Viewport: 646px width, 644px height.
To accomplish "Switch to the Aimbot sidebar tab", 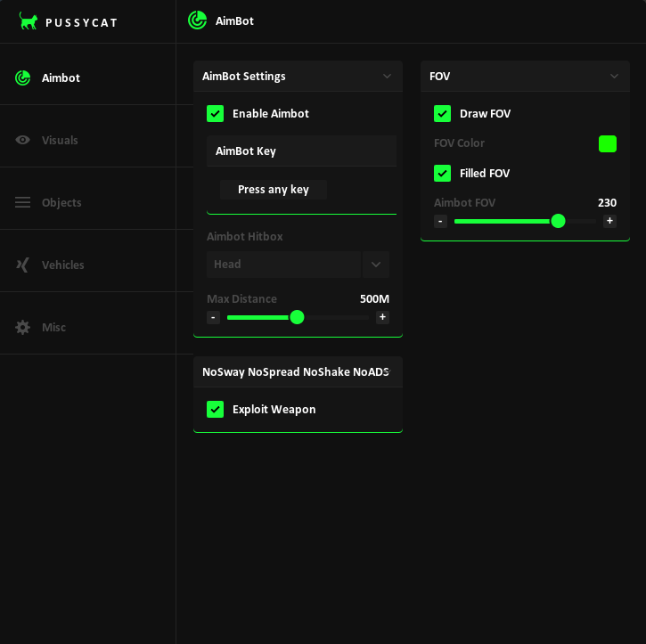I will click(x=61, y=77).
